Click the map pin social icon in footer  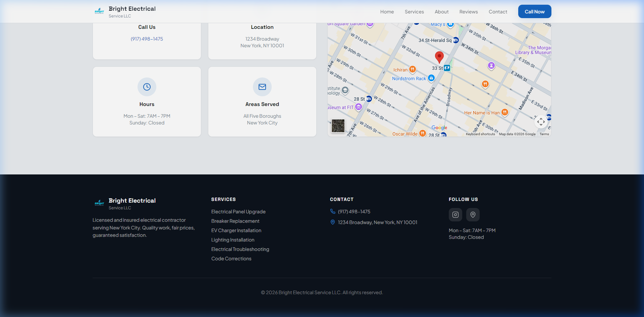(473, 215)
